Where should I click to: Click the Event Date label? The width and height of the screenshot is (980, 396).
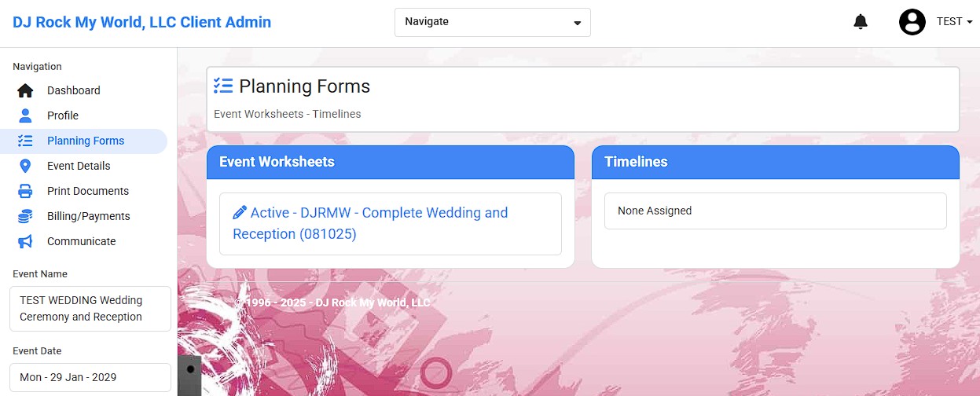coord(37,351)
